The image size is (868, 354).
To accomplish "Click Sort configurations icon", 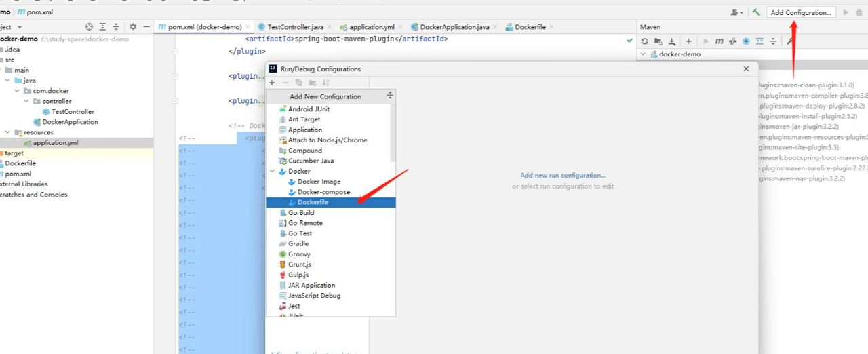I will point(326,82).
